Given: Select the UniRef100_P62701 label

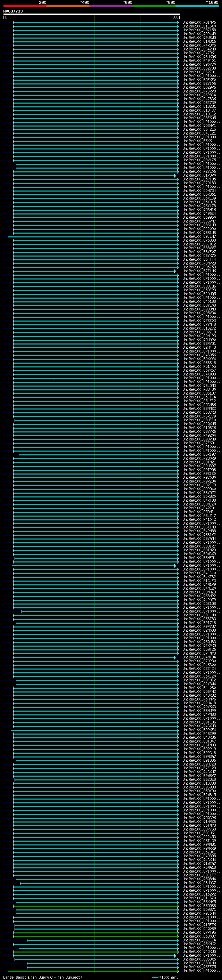Looking at the screenshot, I should tap(199, 72).
